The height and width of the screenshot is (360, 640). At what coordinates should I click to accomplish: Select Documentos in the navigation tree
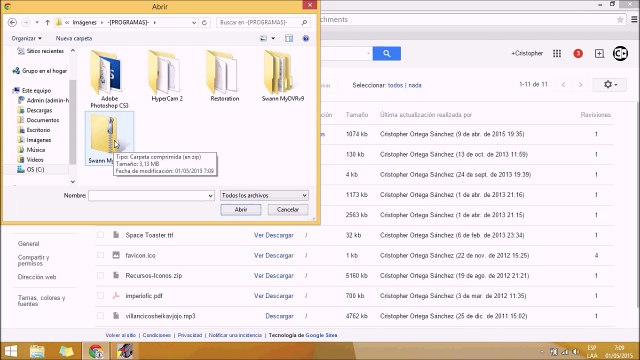(42, 120)
